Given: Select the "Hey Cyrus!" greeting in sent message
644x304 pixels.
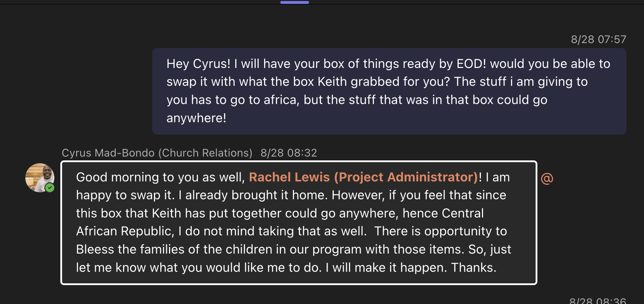Looking at the screenshot, I should pyautogui.click(x=198, y=64).
